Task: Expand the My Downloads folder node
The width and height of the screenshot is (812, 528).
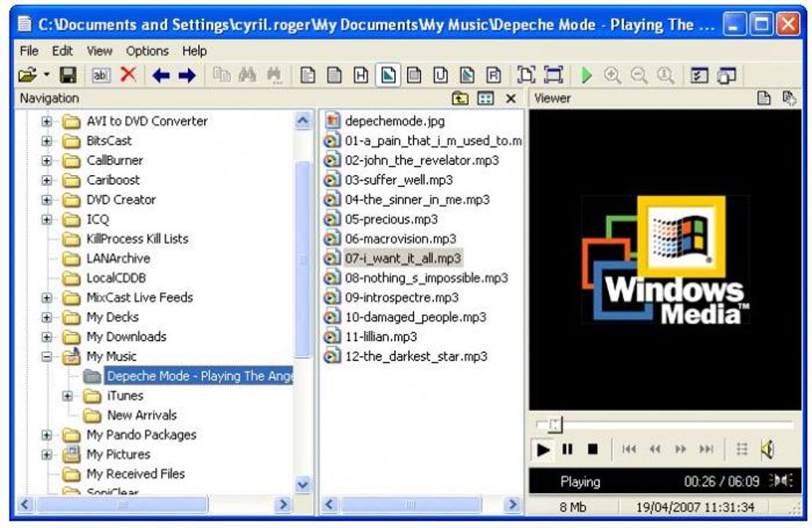Action: tap(47, 338)
